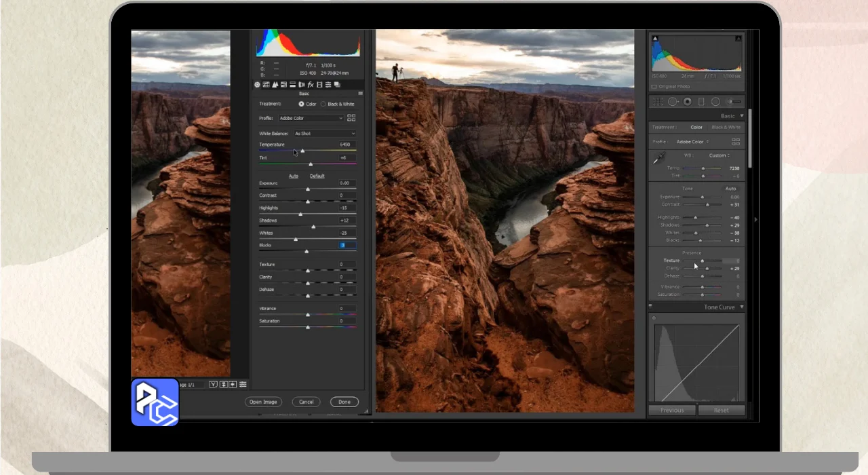Collapse the Tone Curve panel in Lightroom
This screenshot has width=868, height=475.
point(742,307)
